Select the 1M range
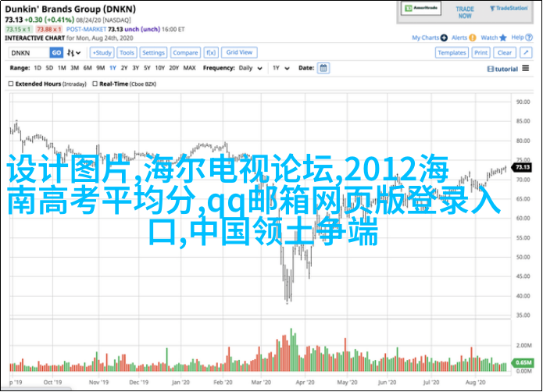Image resolution: width=543 pixels, height=392 pixels. pyautogui.click(x=62, y=68)
